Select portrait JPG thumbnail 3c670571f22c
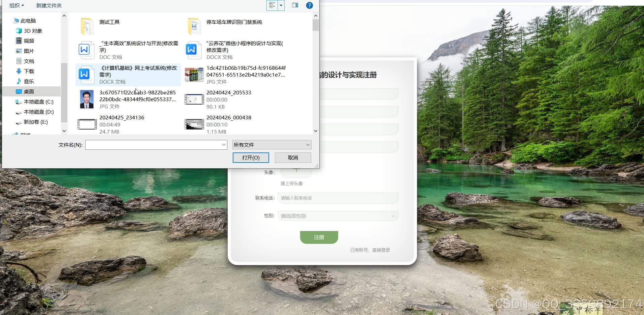Viewport: 644px width, 315px height. point(87,99)
